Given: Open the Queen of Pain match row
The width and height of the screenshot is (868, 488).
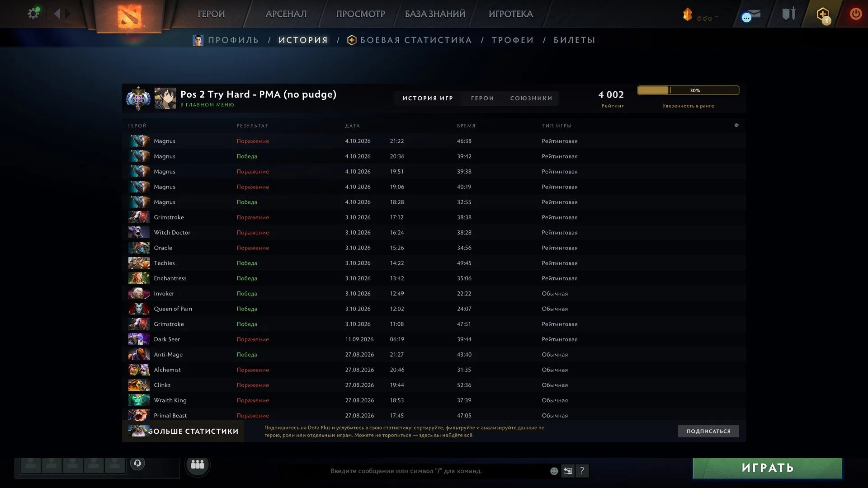Looking at the screenshot, I should tap(434, 309).
